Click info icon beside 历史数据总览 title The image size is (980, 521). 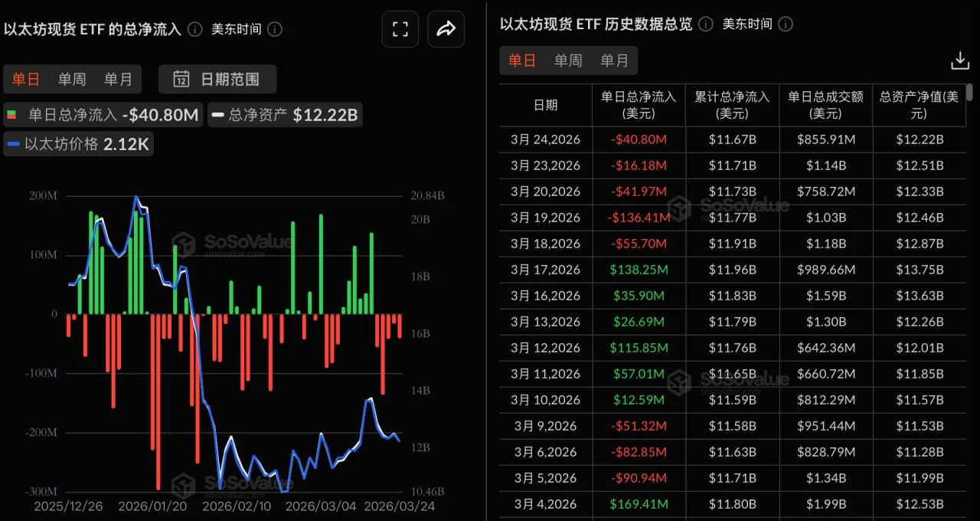[x=706, y=24]
